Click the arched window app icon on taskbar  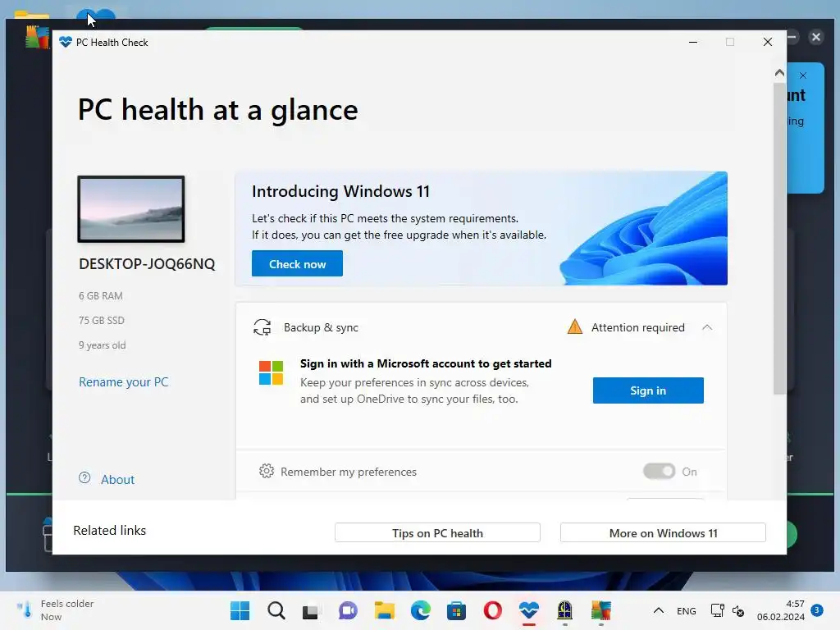tap(564, 610)
